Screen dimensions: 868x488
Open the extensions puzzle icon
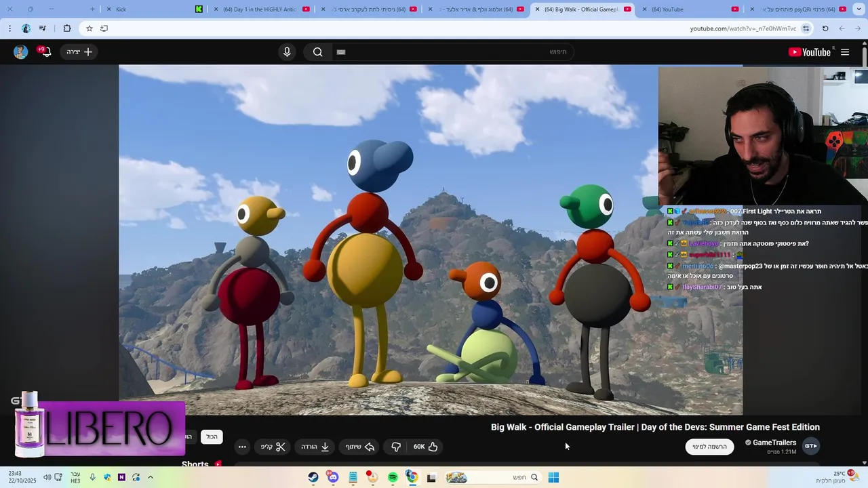click(66, 28)
